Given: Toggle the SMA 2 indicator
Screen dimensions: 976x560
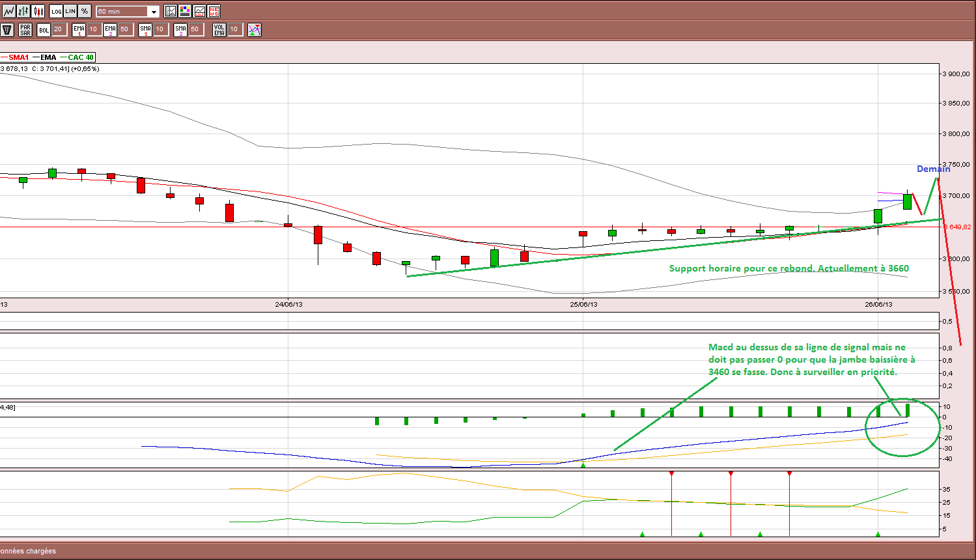Looking at the screenshot, I should (180, 30).
